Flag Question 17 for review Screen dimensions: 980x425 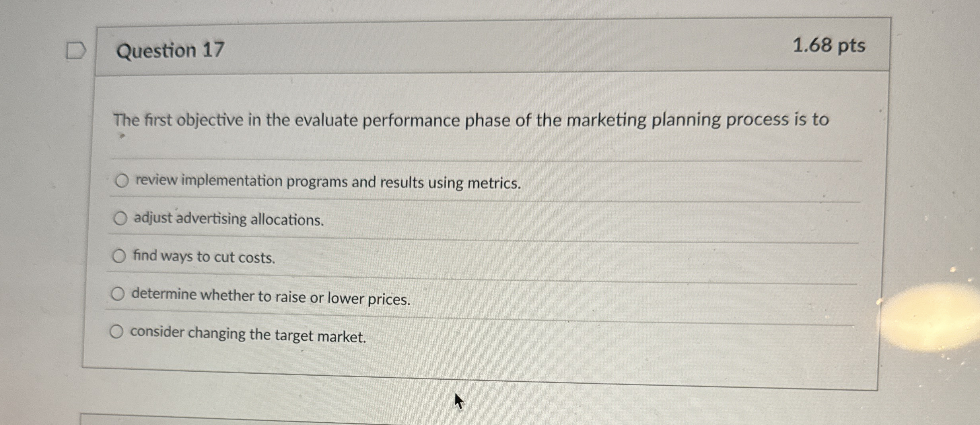(x=76, y=50)
